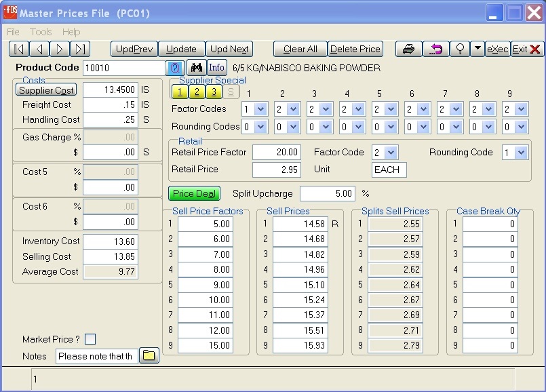The width and height of the screenshot is (546, 392).
Task: Click the Gas Charge dollar field
Action: click(111, 152)
